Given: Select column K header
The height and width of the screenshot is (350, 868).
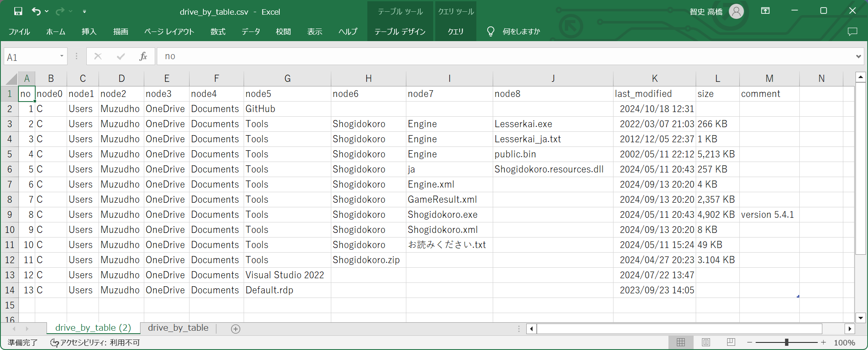Looking at the screenshot, I should (655, 78).
